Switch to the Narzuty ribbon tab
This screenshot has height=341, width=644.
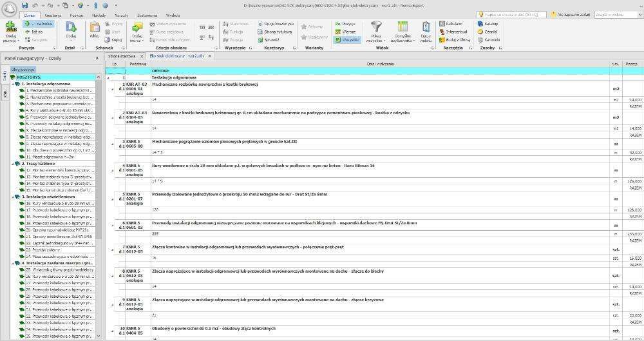[x=121, y=15]
